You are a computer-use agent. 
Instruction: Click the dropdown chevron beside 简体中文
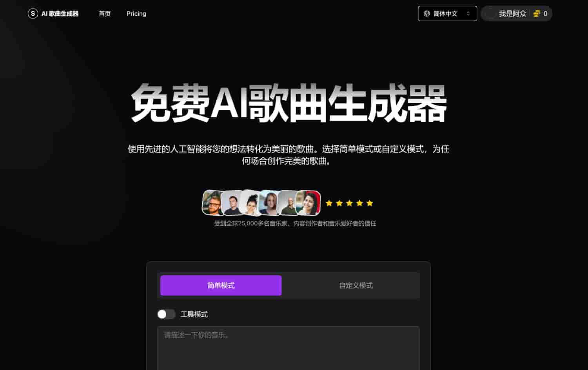coord(469,13)
